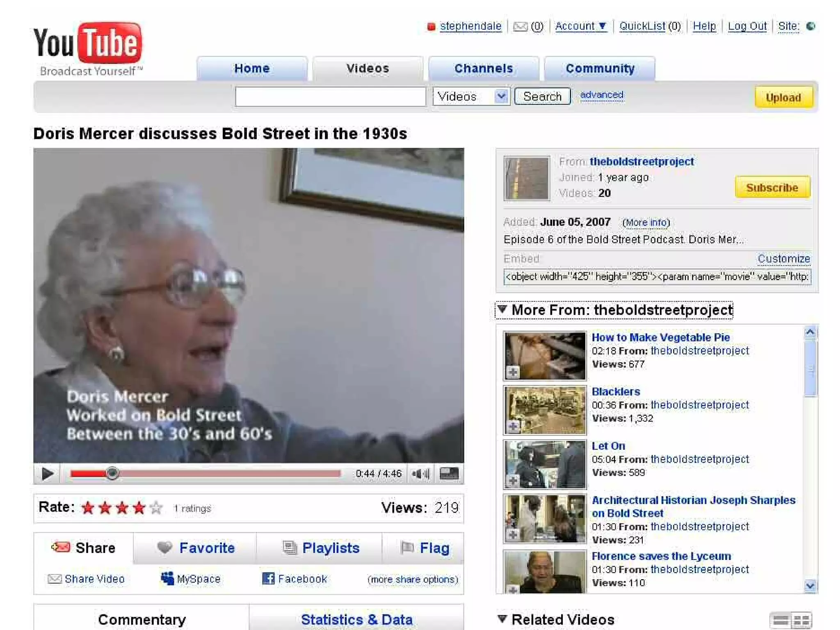Toggle the full screen video icon

pos(449,474)
